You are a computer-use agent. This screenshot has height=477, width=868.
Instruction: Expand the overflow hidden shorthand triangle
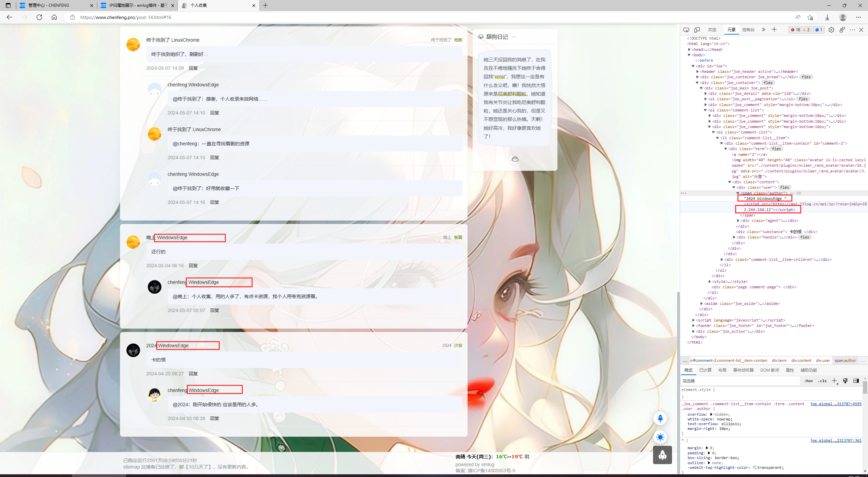click(711, 414)
